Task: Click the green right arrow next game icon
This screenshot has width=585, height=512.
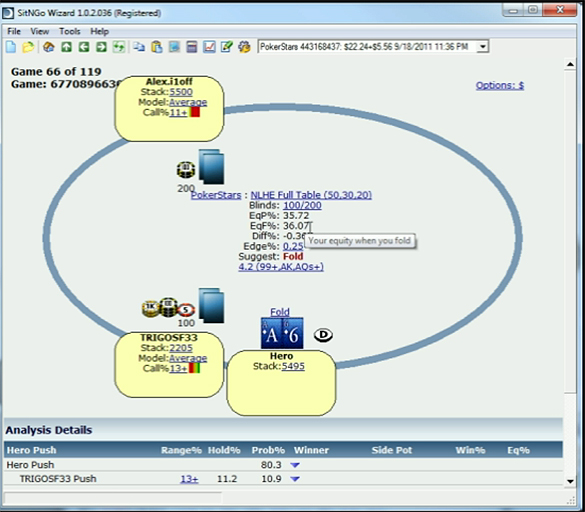Action: 101,47
